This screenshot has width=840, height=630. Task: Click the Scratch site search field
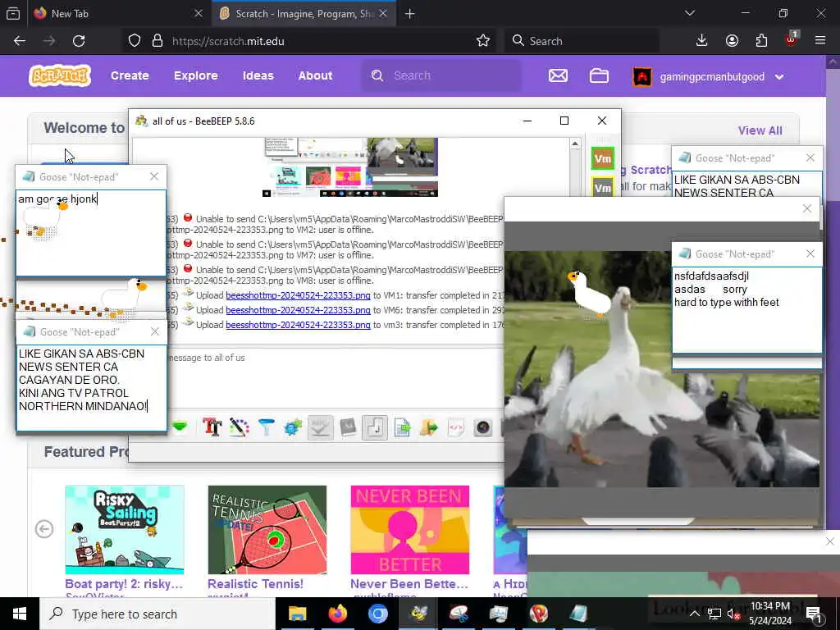[442, 75]
